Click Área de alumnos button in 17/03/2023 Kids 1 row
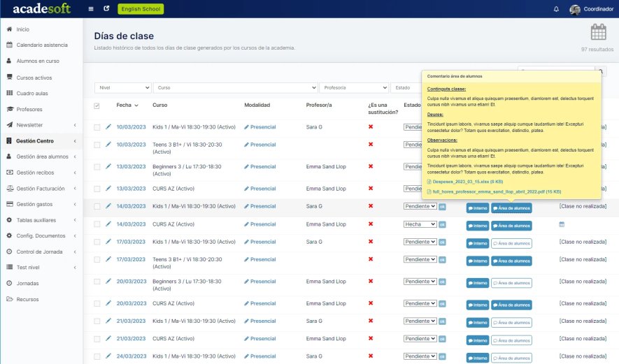Image resolution: width=619 pixels, height=364 pixels. (x=511, y=243)
